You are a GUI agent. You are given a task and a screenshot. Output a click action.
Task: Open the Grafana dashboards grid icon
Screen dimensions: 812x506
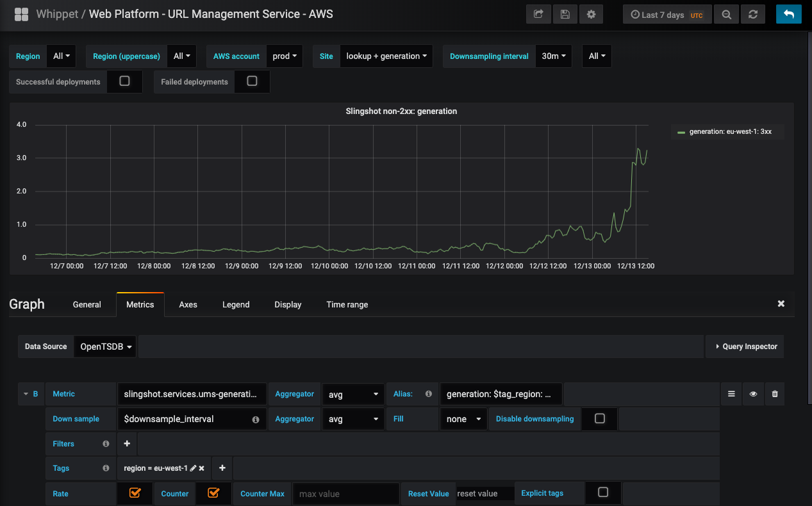[21, 14]
